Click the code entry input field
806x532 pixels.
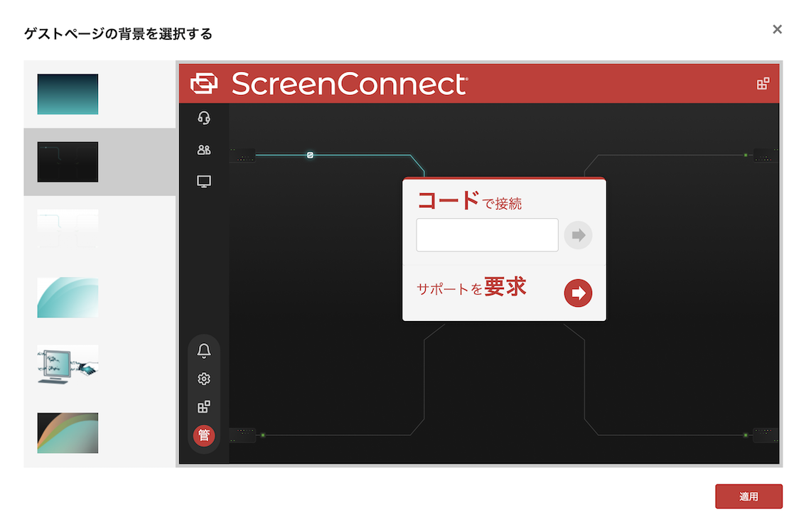[488, 234]
